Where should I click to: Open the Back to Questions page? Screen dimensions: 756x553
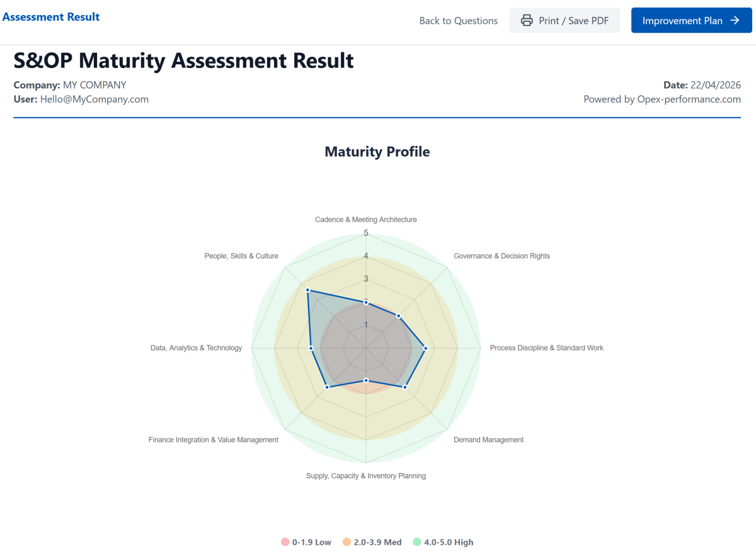(458, 20)
